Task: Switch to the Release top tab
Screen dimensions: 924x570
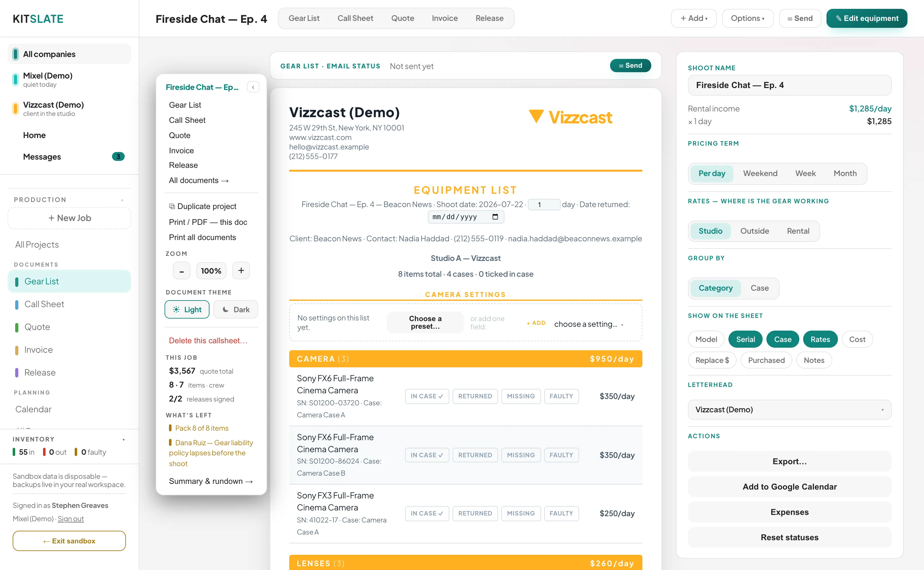Action: [x=489, y=18]
